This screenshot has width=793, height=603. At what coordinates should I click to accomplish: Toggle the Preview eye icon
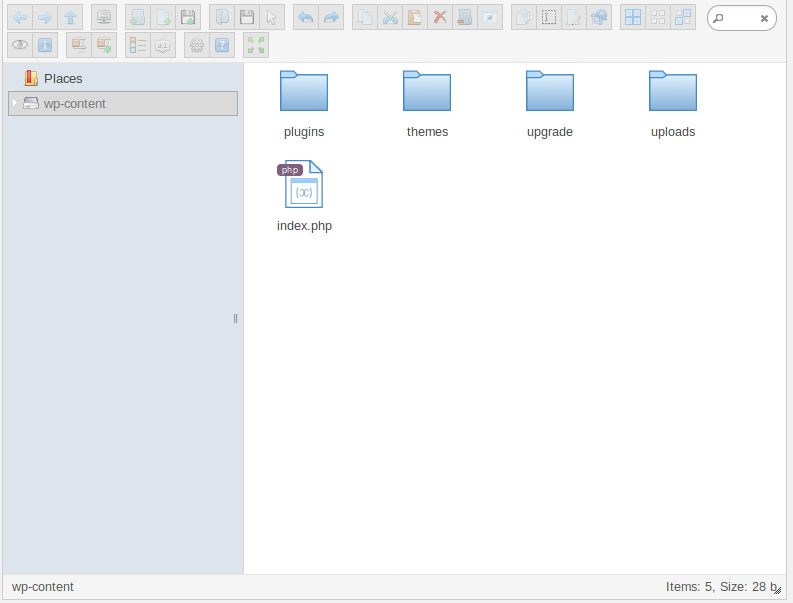pyautogui.click(x=19, y=45)
